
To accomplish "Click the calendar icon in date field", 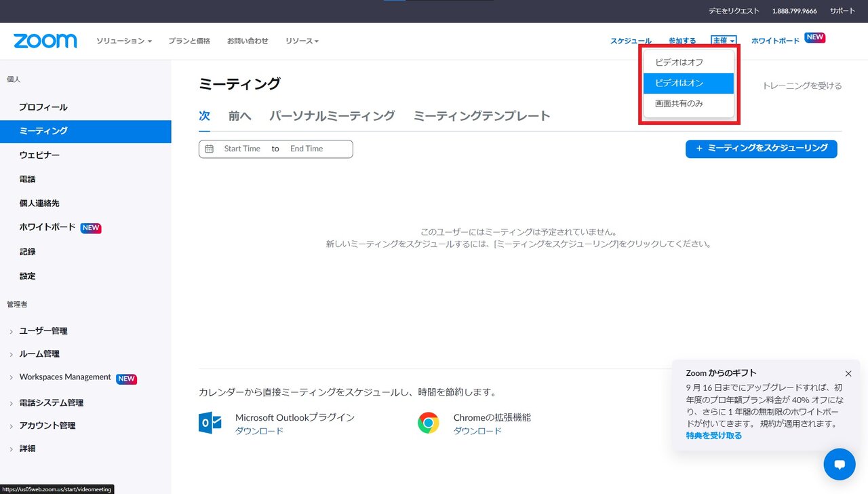I will tap(209, 149).
